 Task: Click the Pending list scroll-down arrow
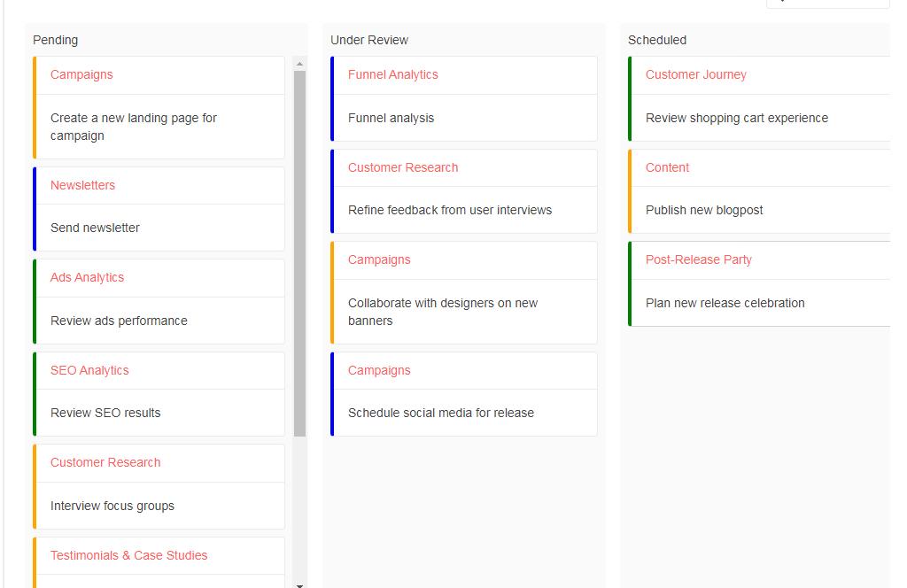(299, 584)
